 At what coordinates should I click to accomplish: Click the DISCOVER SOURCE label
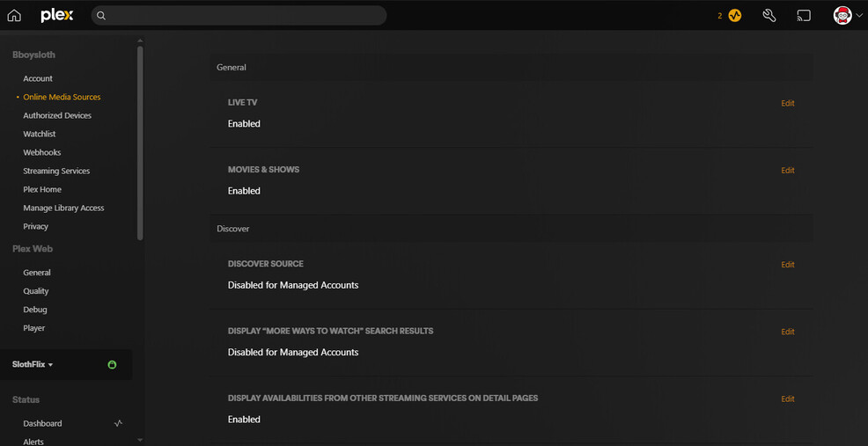coord(266,264)
